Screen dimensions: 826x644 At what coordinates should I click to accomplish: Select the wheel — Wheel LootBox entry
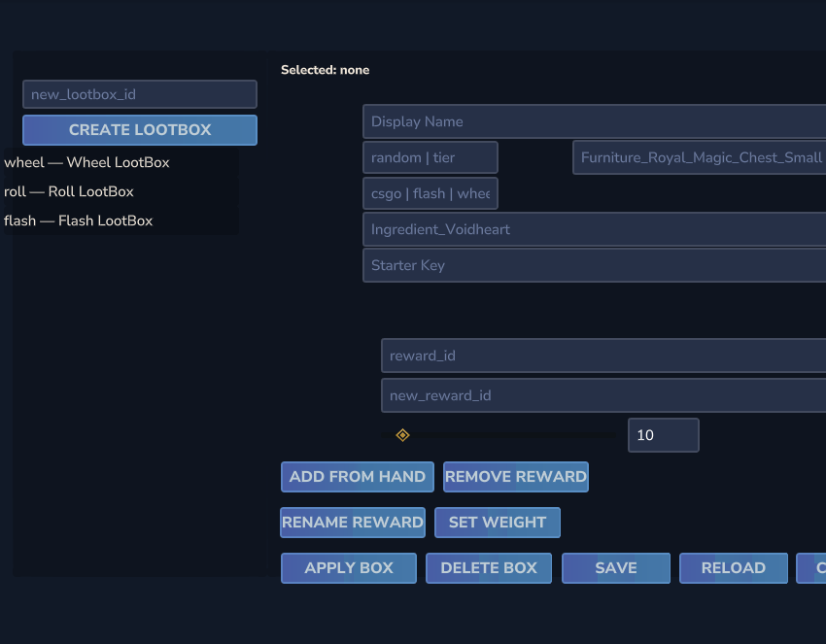(x=87, y=162)
